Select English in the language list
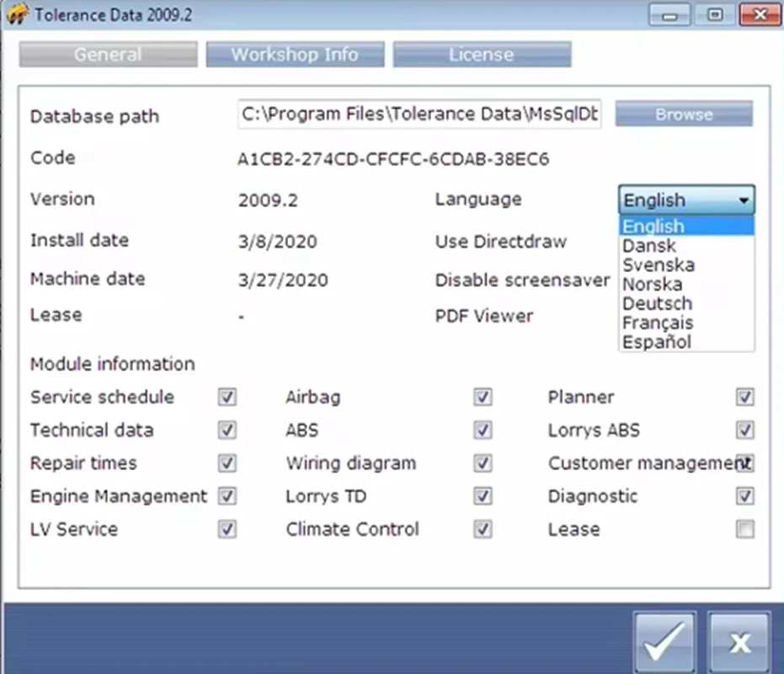Viewport: 784px width, 674px height. point(686,226)
